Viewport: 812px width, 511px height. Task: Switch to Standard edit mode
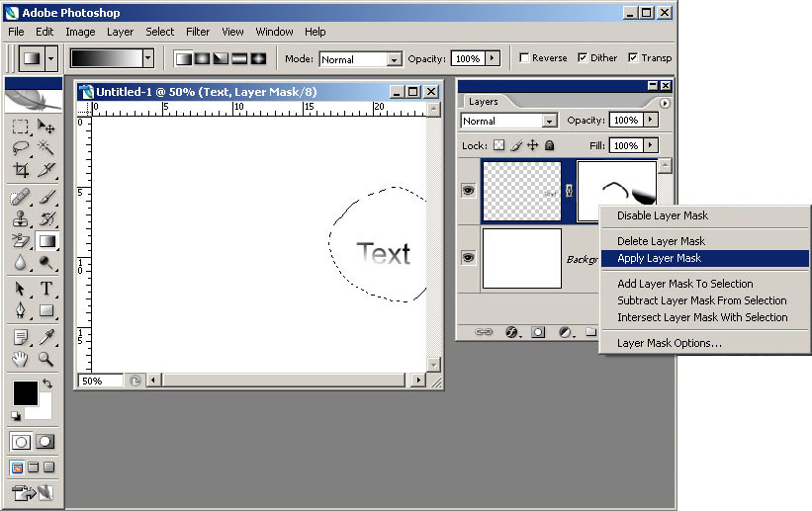click(x=21, y=442)
